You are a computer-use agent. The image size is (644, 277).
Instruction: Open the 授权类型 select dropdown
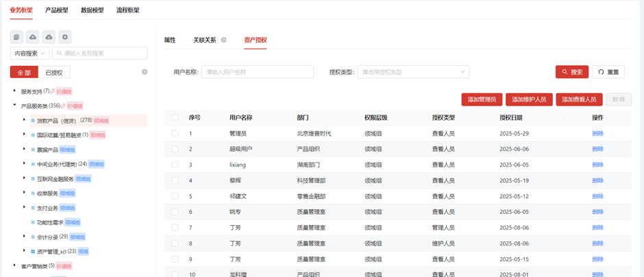(413, 72)
